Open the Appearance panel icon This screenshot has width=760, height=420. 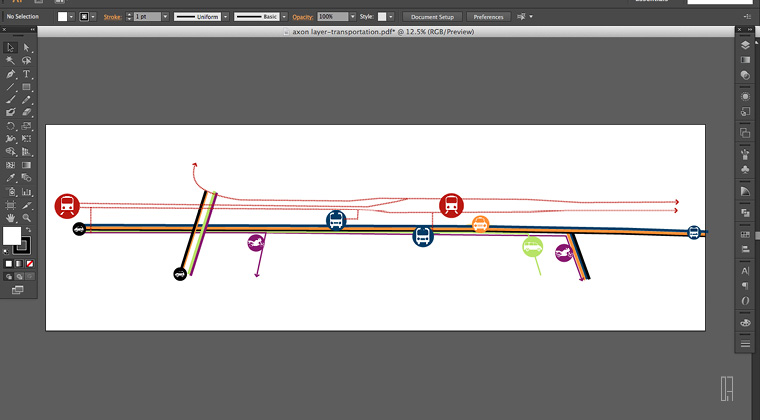click(745, 97)
